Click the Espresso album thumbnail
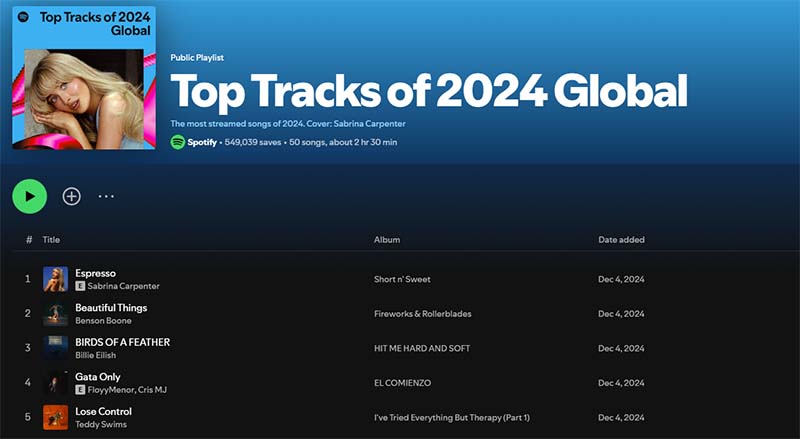Viewport: 800px width, 439px height. [x=56, y=279]
